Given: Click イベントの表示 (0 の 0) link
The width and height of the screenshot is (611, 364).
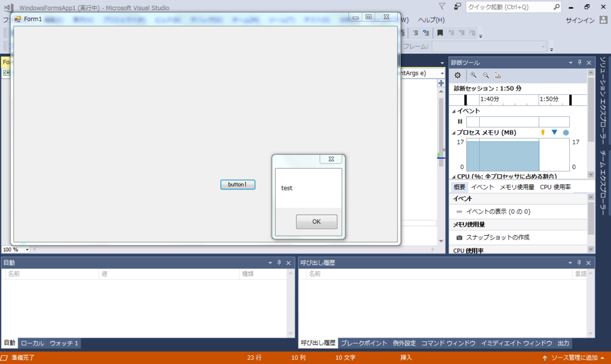Looking at the screenshot, I should coord(498,212).
